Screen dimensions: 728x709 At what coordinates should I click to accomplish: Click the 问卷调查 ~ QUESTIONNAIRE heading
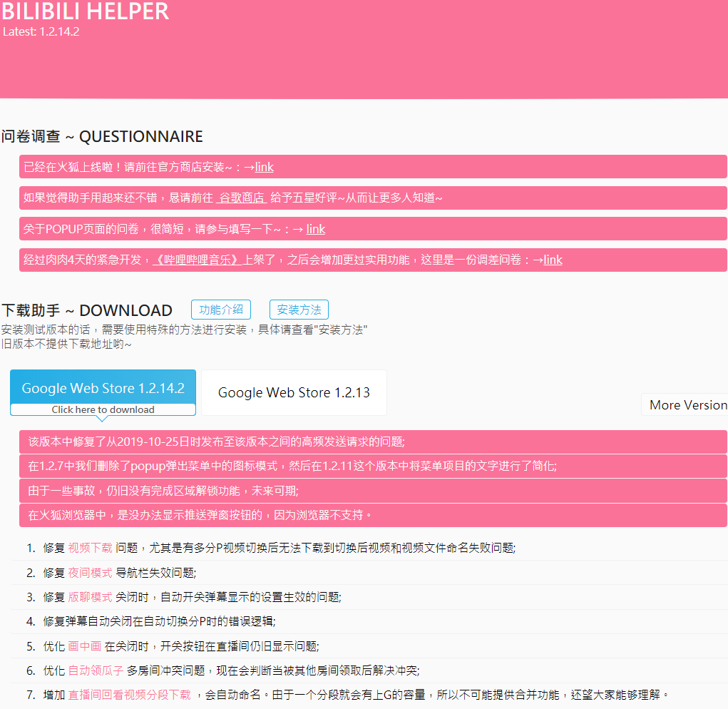102,136
